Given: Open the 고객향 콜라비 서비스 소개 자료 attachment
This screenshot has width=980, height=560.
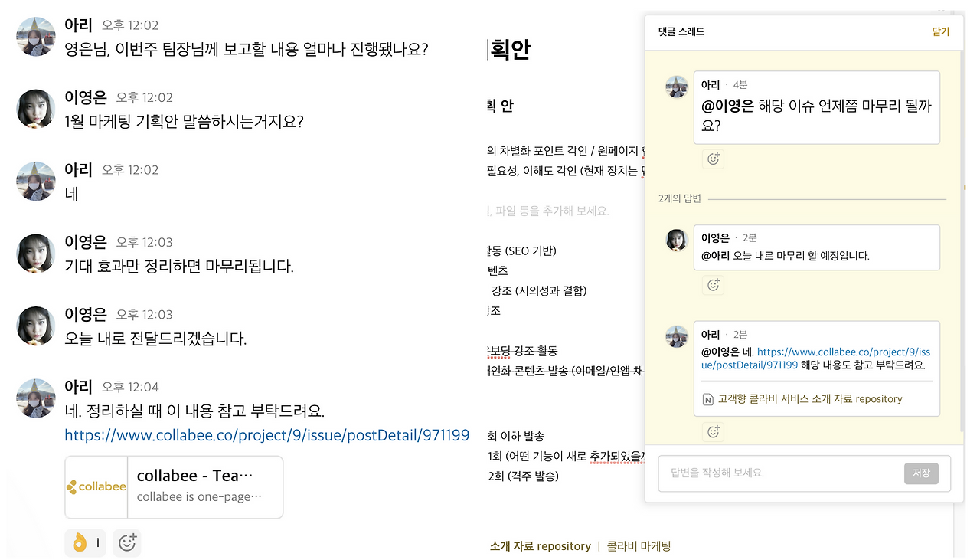Looking at the screenshot, I should click(x=812, y=400).
